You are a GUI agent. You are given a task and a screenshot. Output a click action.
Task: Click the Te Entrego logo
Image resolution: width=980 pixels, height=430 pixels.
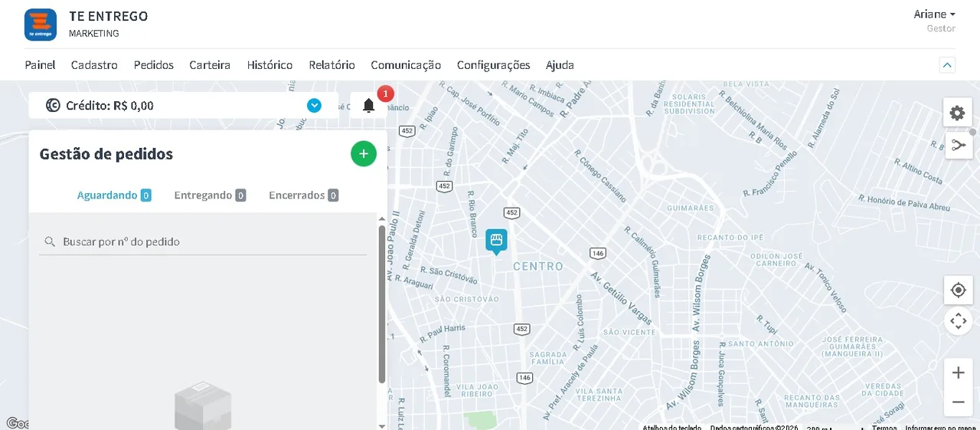[x=41, y=25]
